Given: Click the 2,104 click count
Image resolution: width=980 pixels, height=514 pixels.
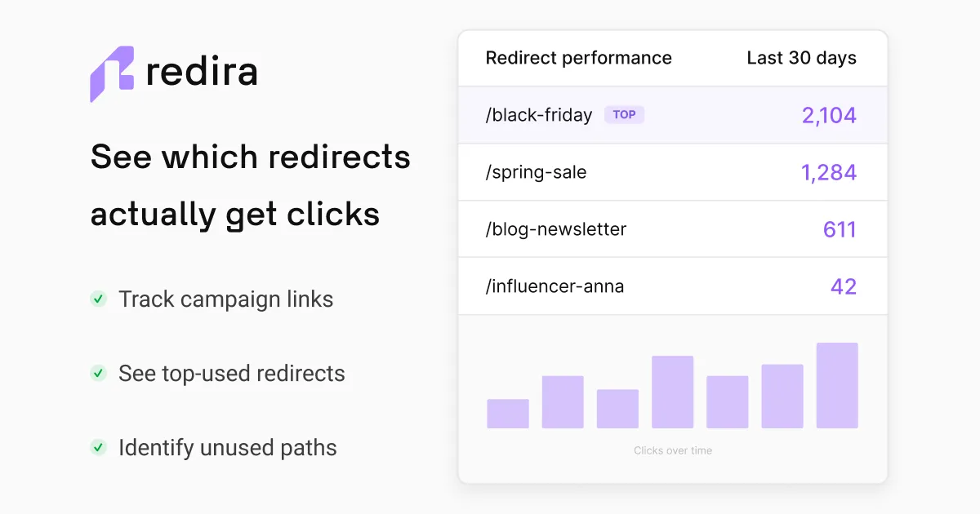Looking at the screenshot, I should point(829,115).
